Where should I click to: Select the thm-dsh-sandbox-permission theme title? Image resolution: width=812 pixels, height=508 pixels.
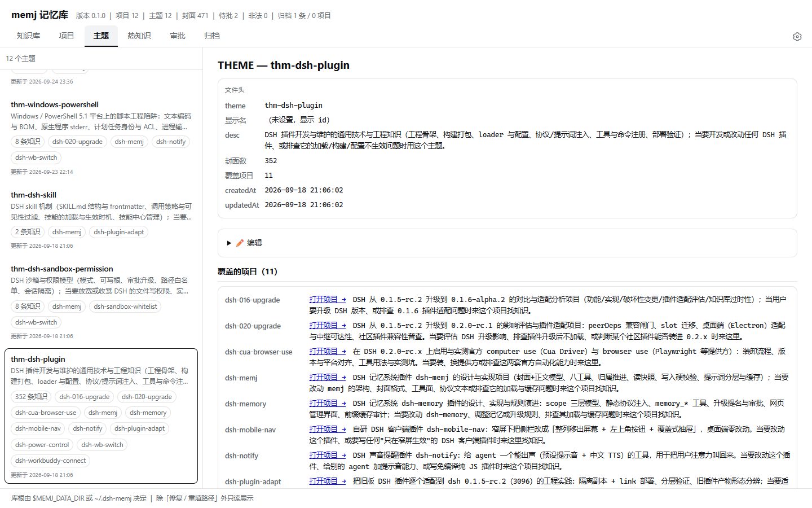tap(62, 269)
